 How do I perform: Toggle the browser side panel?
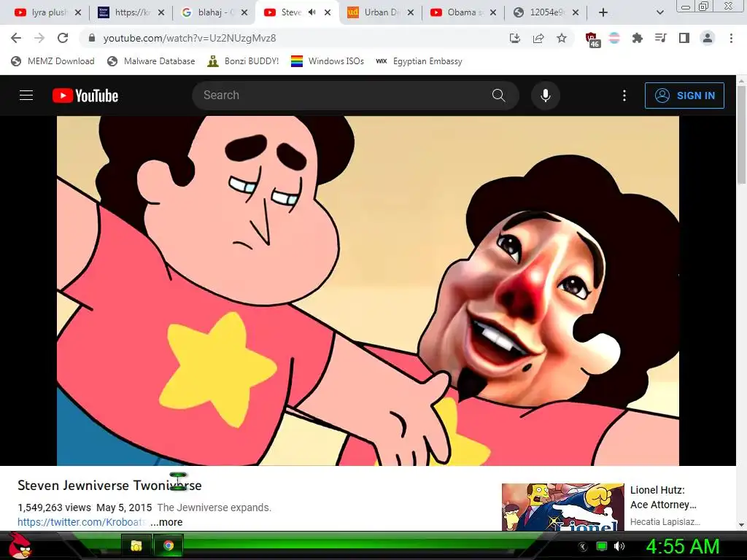click(684, 38)
